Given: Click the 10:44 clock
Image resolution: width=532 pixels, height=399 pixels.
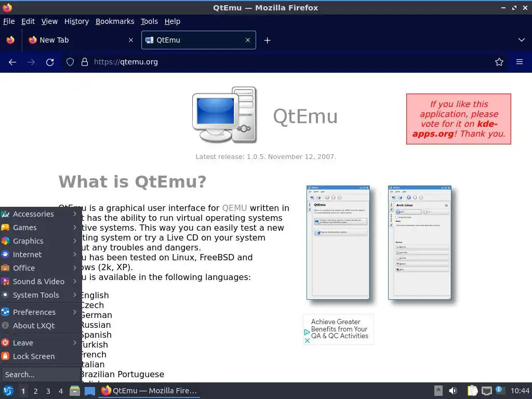Looking at the screenshot, I should (520, 391).
